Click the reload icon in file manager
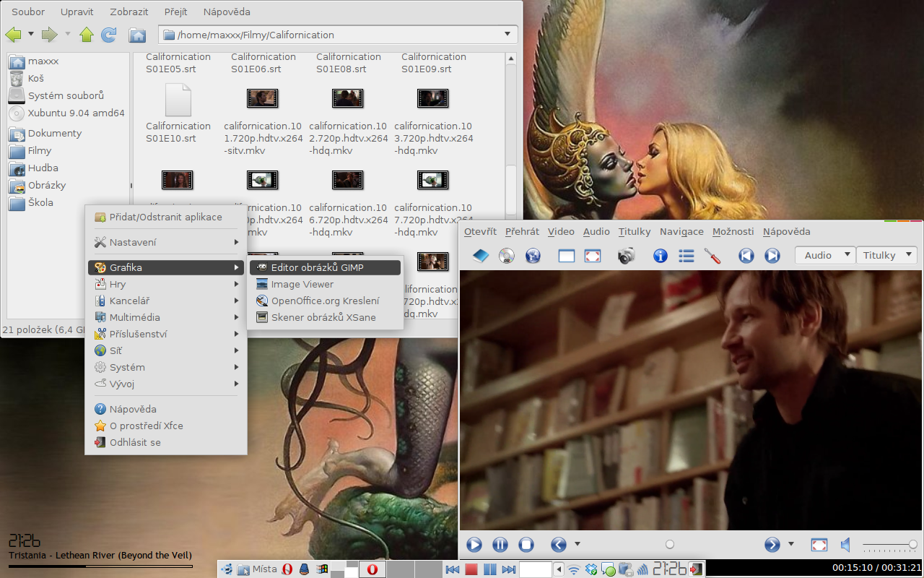 [x=109, y=35]
